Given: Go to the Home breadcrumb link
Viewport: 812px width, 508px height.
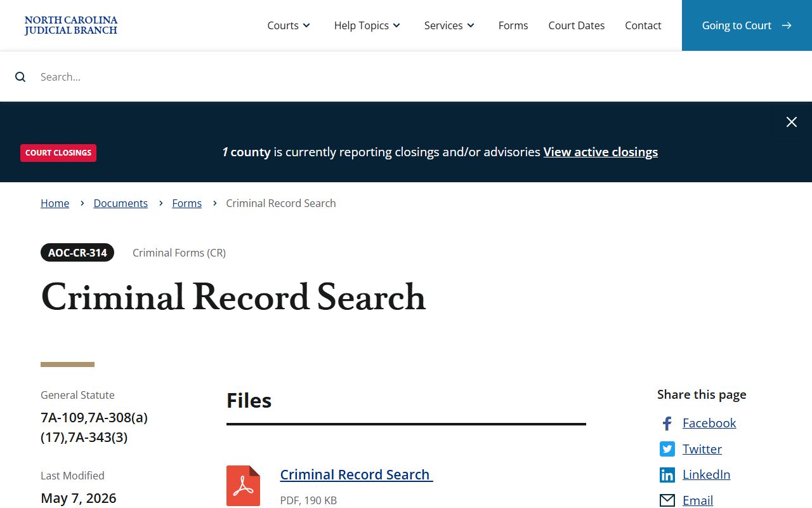Looking at the screenshot, I should 55,203.
